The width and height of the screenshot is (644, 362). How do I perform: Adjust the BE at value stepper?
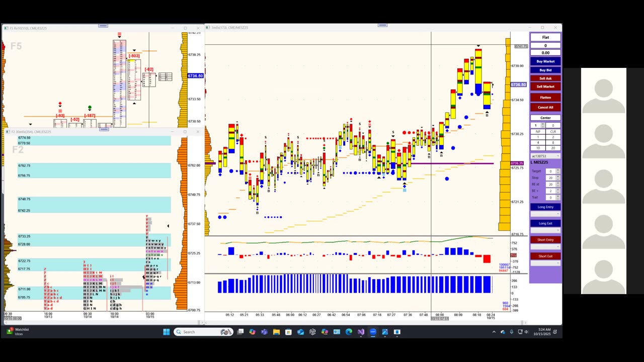coord(558,185)
